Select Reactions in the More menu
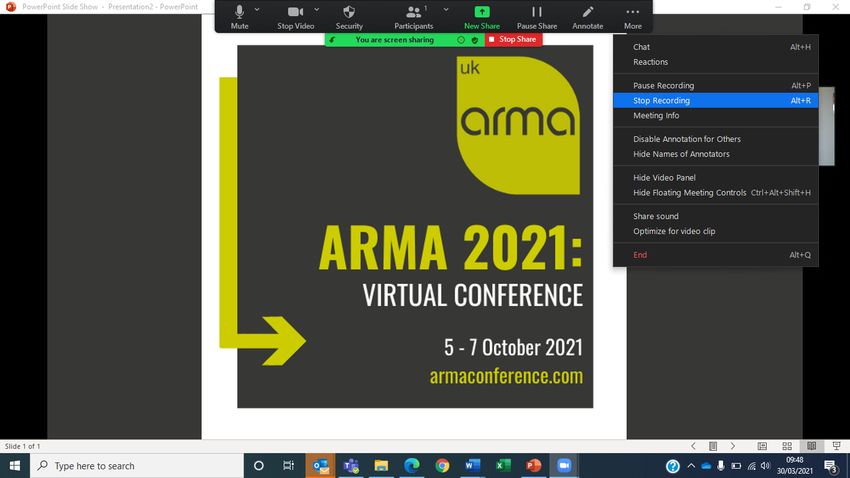 (x=716, y=62)
